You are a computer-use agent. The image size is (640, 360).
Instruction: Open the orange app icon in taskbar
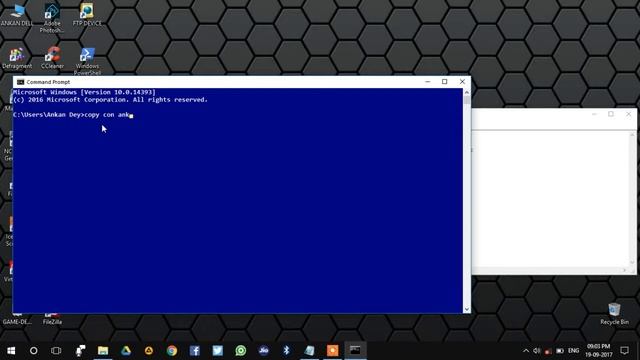click(332, 351)
